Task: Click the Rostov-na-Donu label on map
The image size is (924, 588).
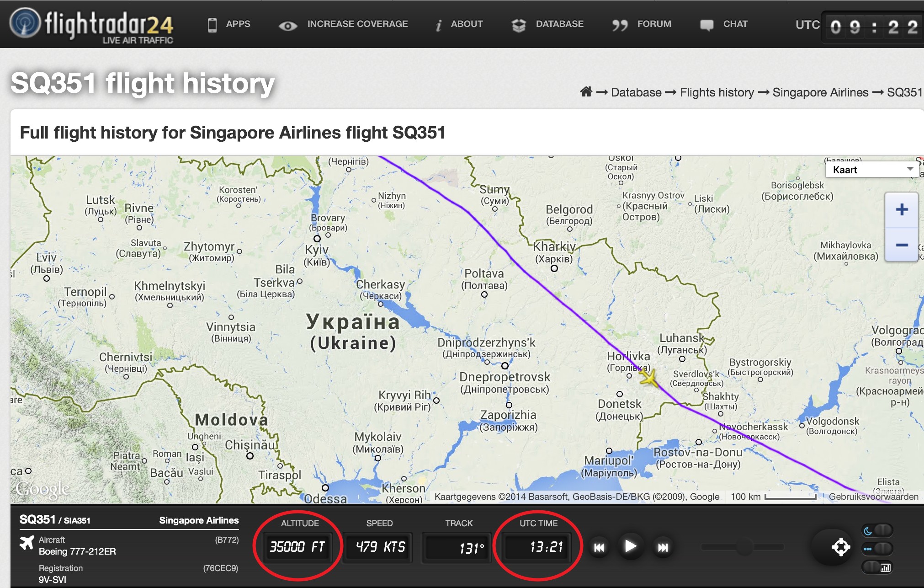Action: pos(698,458)
